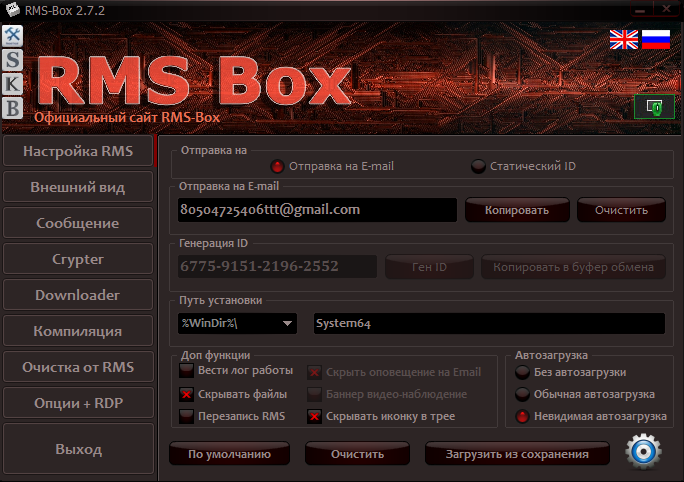Toggle the "Перезапись RMS" checkbox
The image size is (684, 482).
(x=186, y=415)
